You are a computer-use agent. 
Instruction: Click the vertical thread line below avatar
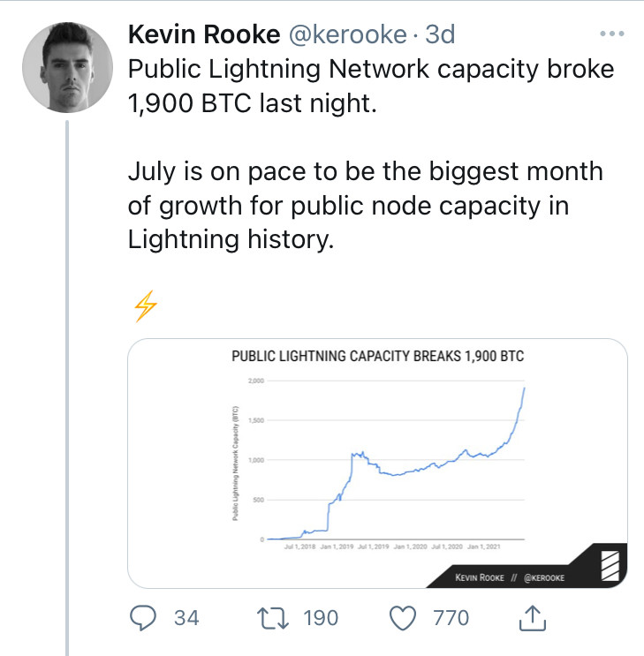coord(67,388)
